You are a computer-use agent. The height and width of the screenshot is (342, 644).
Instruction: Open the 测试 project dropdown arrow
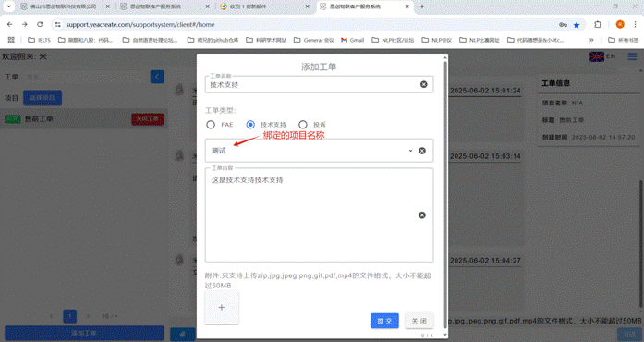(x=410, y=151)
